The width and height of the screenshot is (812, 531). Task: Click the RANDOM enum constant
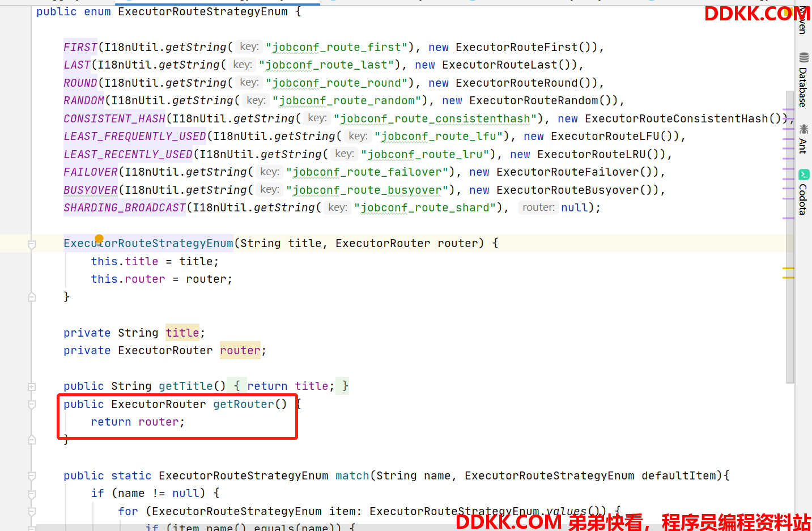point(84,100)
